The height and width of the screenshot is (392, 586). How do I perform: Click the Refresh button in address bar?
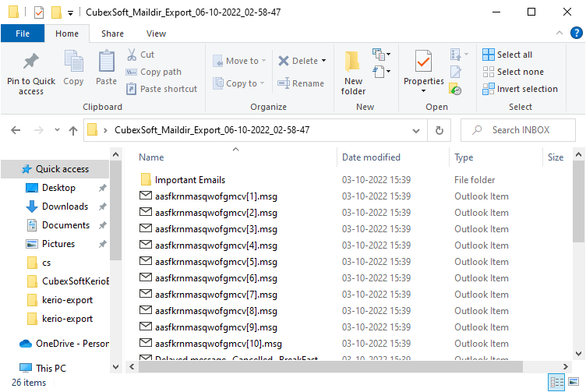point(439,130)
